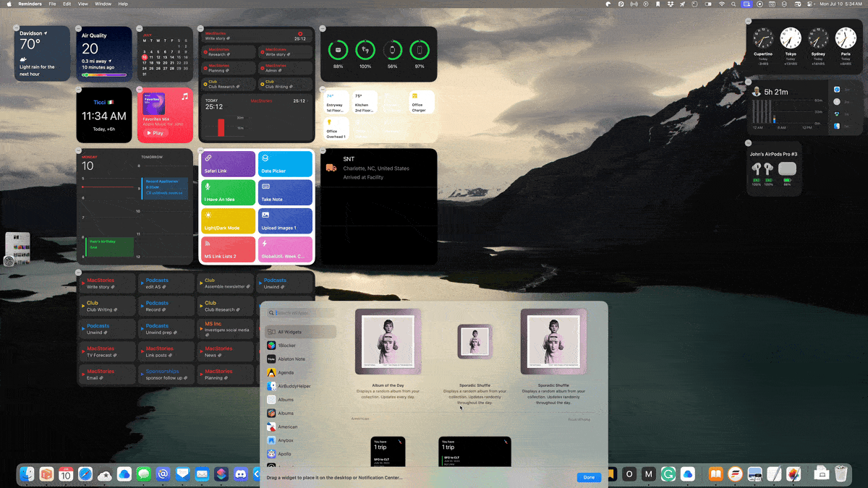The width and height of the screenshot is (868, 488).
Task: Toggle the Office Overhead 1 light
Action: (x=336, y=130)
